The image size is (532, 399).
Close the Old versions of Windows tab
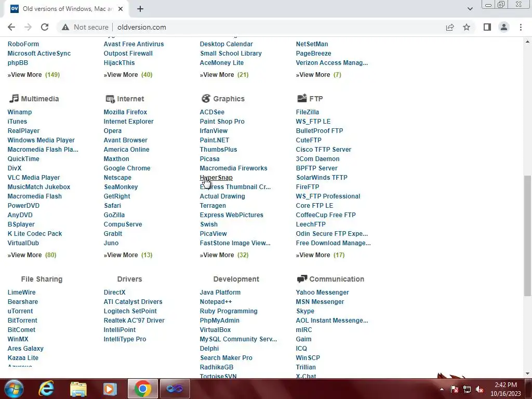click(121, 9)
